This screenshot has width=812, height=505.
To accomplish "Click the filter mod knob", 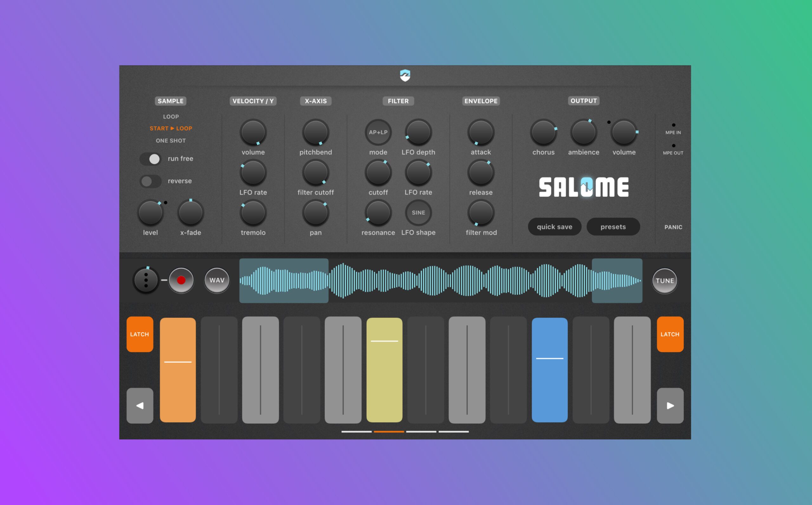I will click(481, 213).
